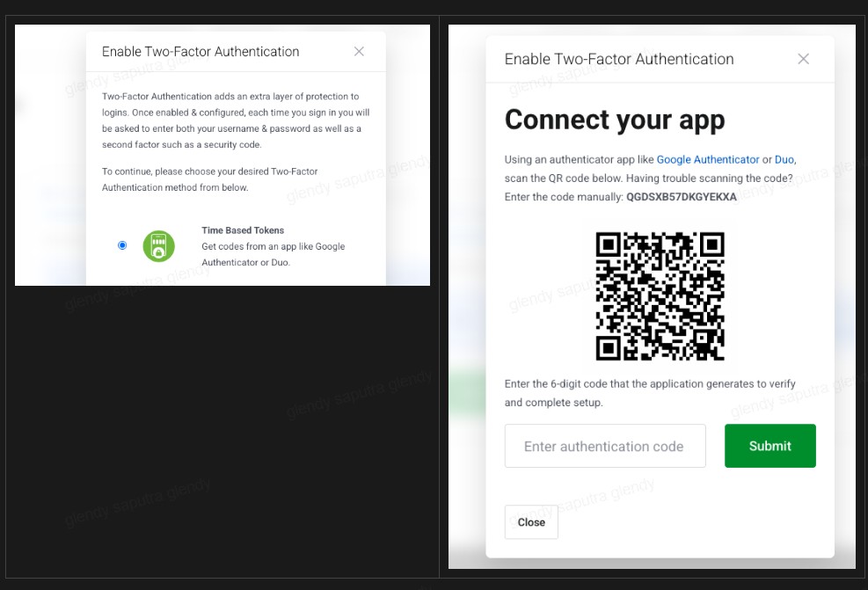The width and height of the screenshot is (868, 590).
Task: Select manual code QGDSXB57DKGYEKXA text
Action: tap(682, 197)
